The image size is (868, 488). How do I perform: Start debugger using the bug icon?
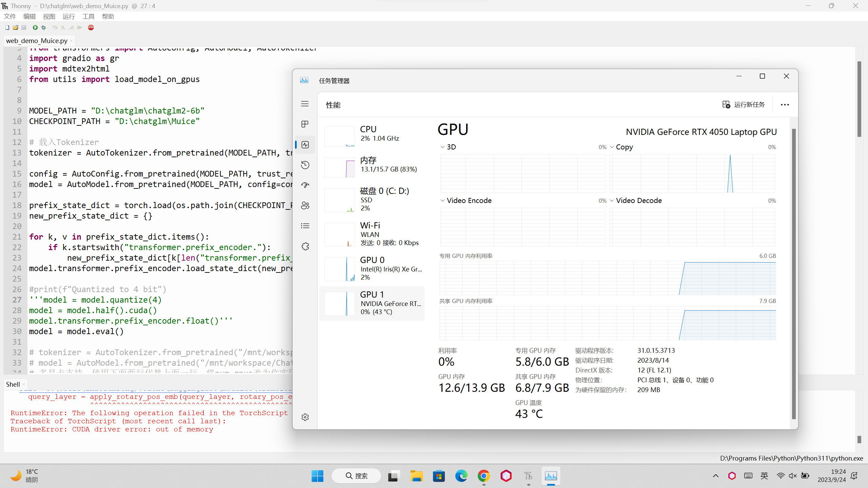[x=43, y=27]
